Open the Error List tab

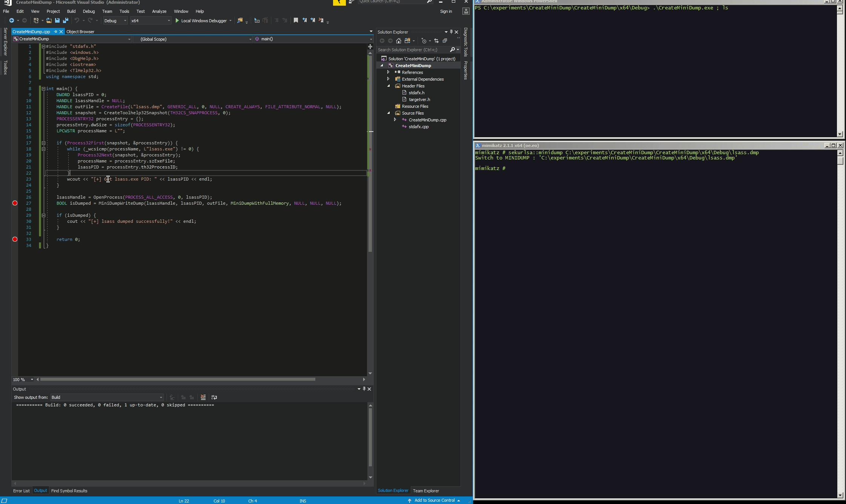click(21, 491)
